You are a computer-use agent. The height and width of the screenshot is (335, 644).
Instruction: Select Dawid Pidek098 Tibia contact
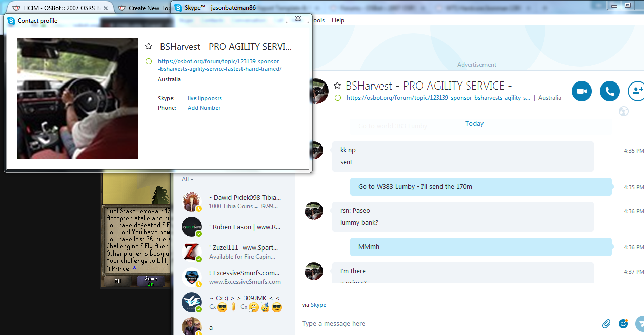233,202
